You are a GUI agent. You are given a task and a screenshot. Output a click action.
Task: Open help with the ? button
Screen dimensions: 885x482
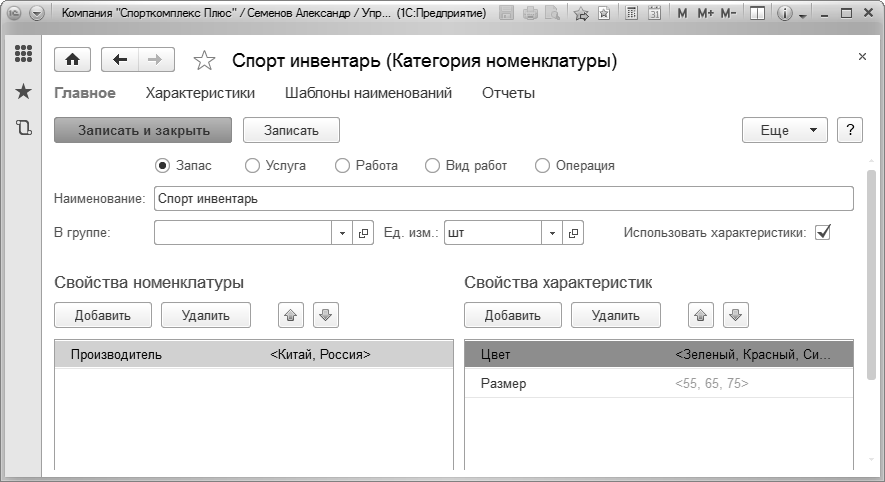(850, 130)
